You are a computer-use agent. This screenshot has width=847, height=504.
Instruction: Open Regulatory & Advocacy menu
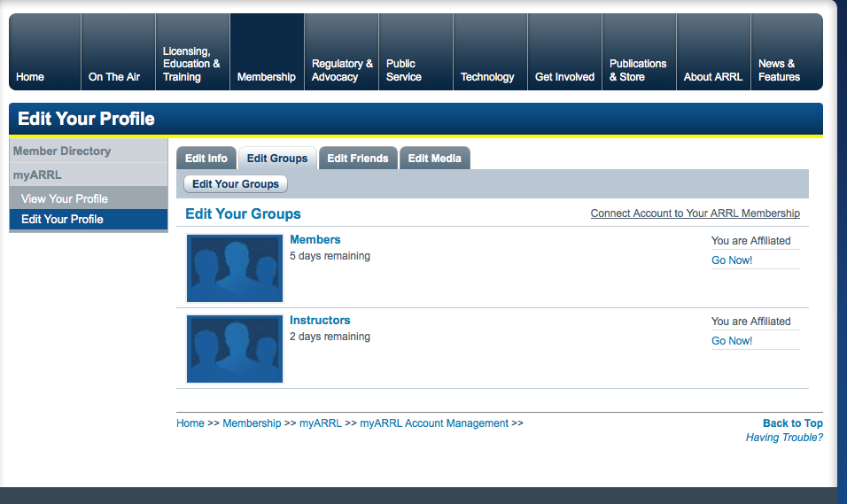pyautogui.click(x=341, y=52)
